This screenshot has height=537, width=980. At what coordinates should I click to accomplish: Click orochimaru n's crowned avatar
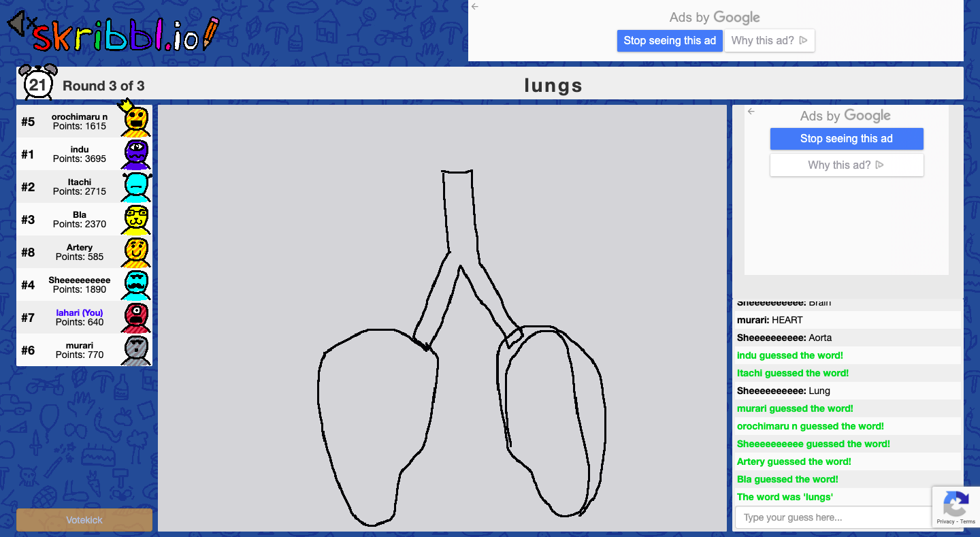click(x=136, y=121)
